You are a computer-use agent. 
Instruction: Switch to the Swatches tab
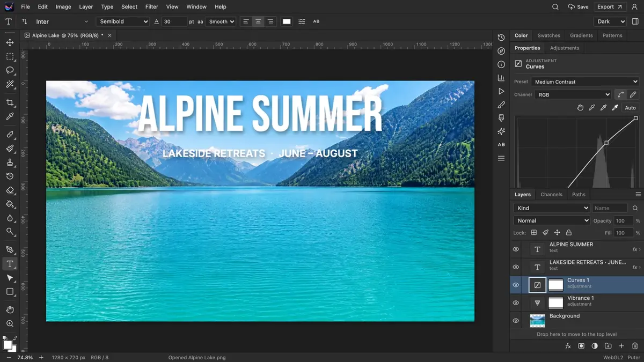[549, 35]
